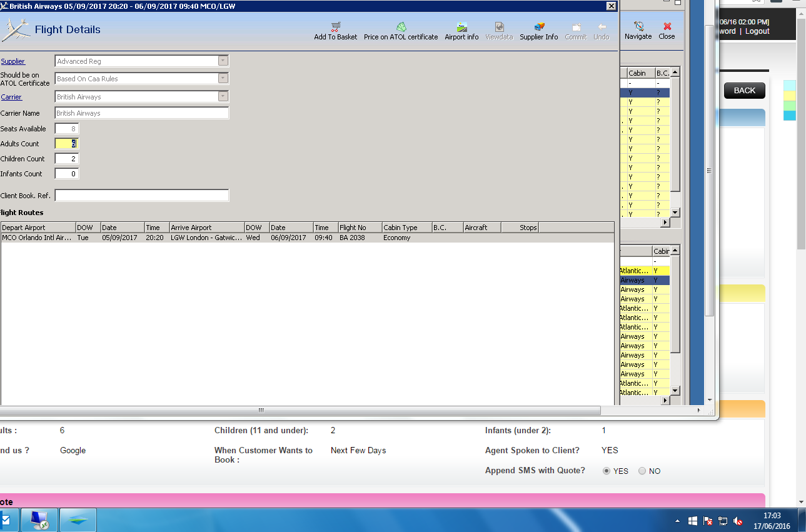Screen dimensions: 806x532
Task: Click the Undo arrow icon
Action: [x=602, y=27]
